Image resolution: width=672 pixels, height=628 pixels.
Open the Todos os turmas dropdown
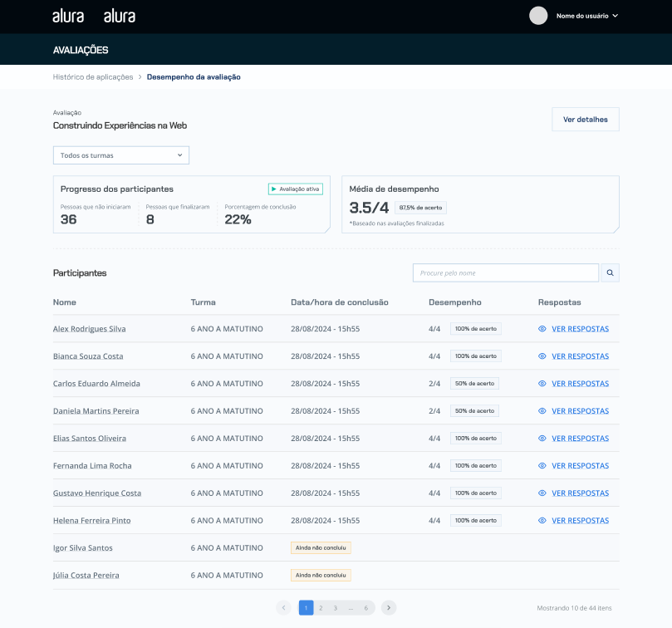click(121, 155)
